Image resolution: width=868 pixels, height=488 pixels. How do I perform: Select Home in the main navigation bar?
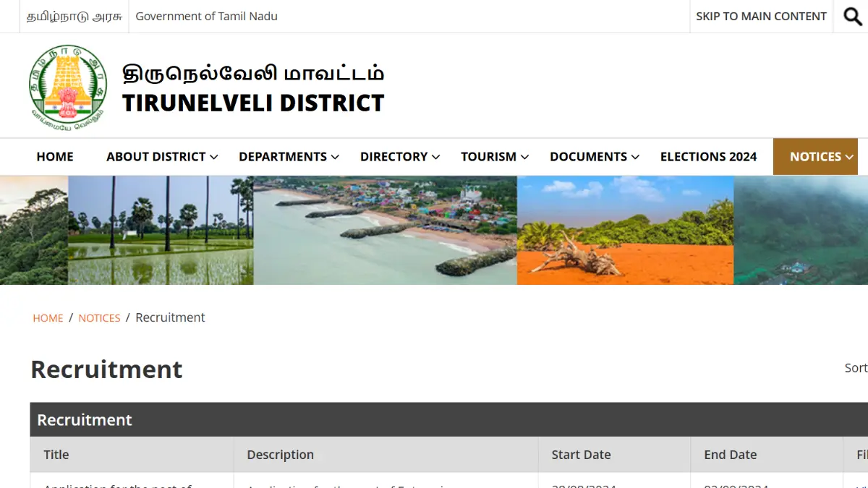(55, 157)
